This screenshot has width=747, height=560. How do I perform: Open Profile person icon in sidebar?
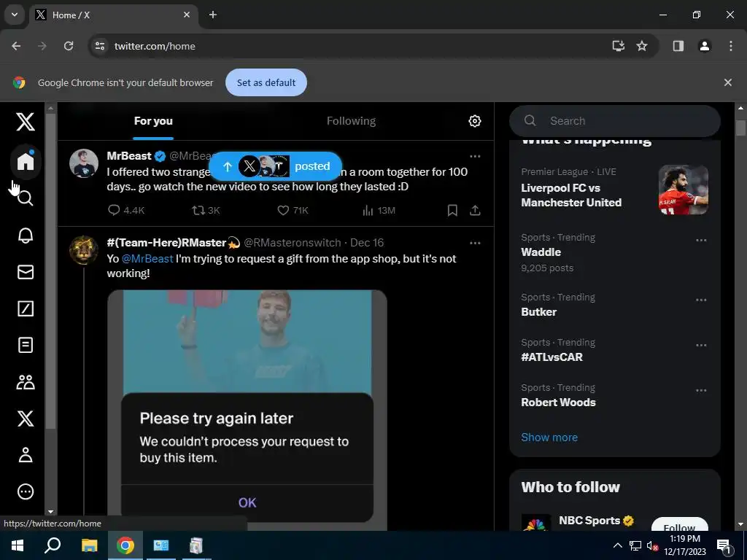[26, 455]
